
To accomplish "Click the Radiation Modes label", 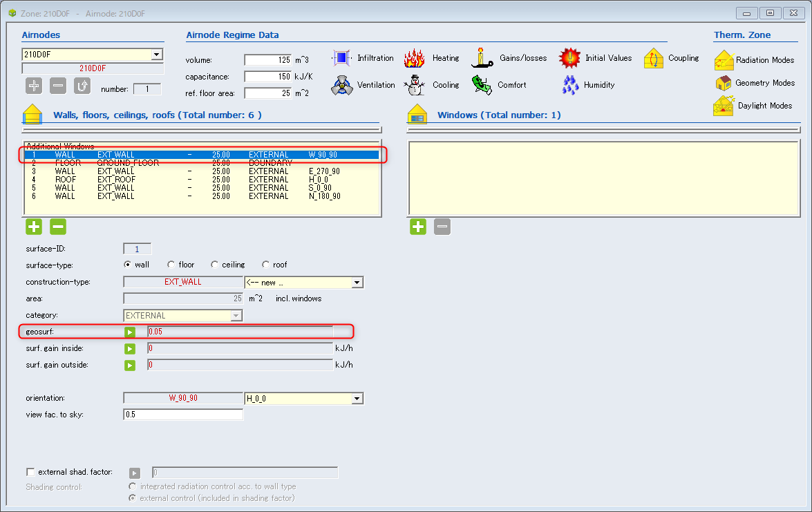I will pyautogui.click(x=765, y=60).
